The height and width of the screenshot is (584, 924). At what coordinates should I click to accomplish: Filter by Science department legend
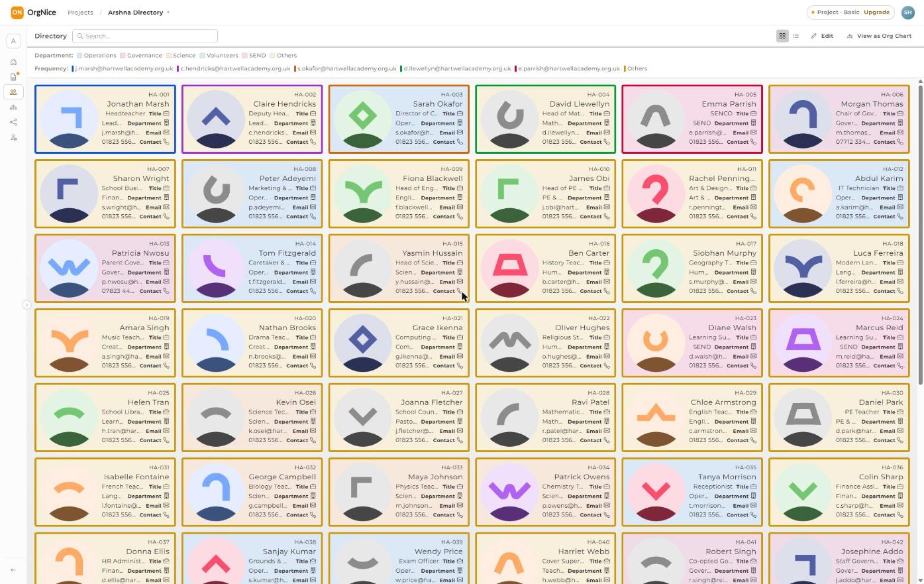[x=181, y=56]
